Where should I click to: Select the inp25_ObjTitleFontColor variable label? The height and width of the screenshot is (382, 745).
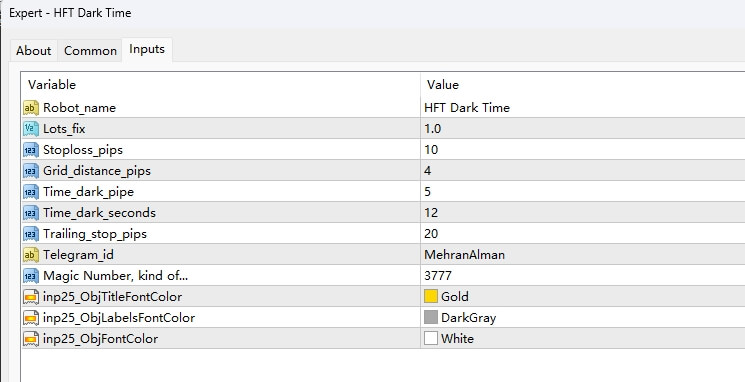point(113,297)
